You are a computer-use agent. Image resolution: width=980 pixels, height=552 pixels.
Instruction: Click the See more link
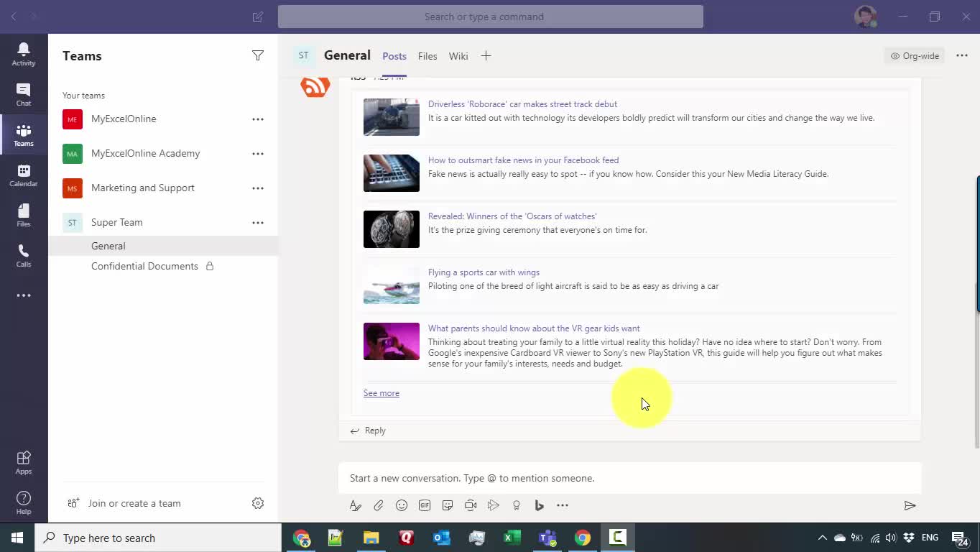point(382,393)
